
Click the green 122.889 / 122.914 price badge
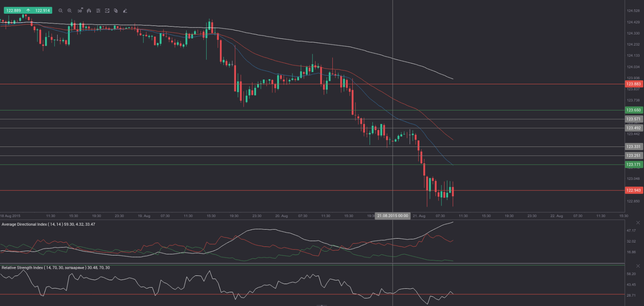tap(28, 11)
